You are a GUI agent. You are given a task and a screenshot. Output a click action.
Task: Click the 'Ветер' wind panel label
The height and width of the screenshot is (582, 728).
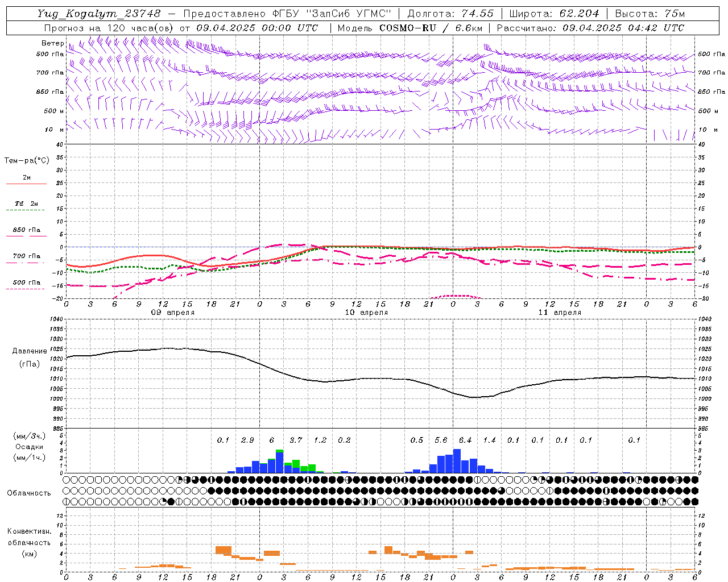52,43
